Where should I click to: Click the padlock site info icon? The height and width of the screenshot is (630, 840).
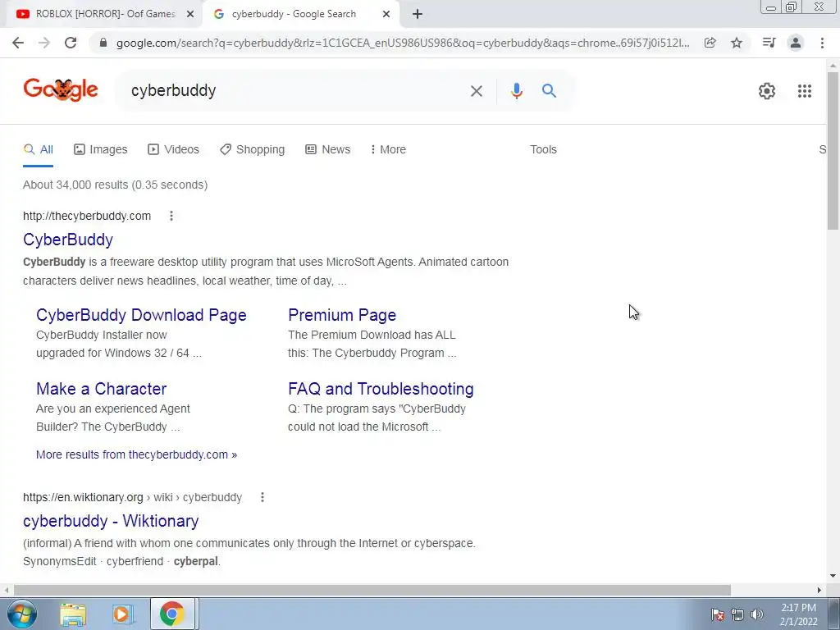[103, 43]
